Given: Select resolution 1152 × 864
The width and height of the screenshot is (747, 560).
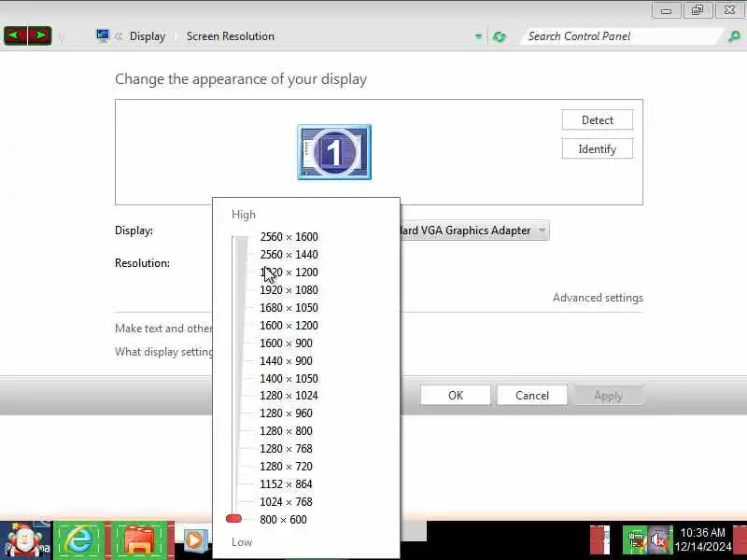Looking at the screenshot, I should pos(286,483).
